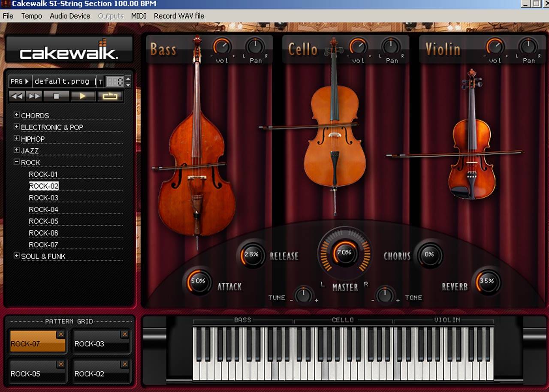
Task: Click the Release knob showing 28%
Action: [x=251, y=255]
